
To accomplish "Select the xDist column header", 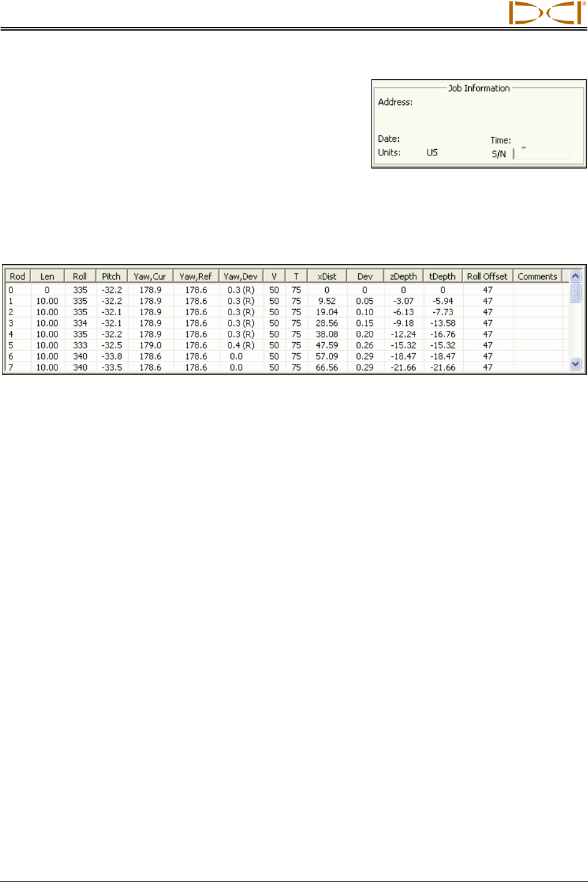I will [327, 277].
